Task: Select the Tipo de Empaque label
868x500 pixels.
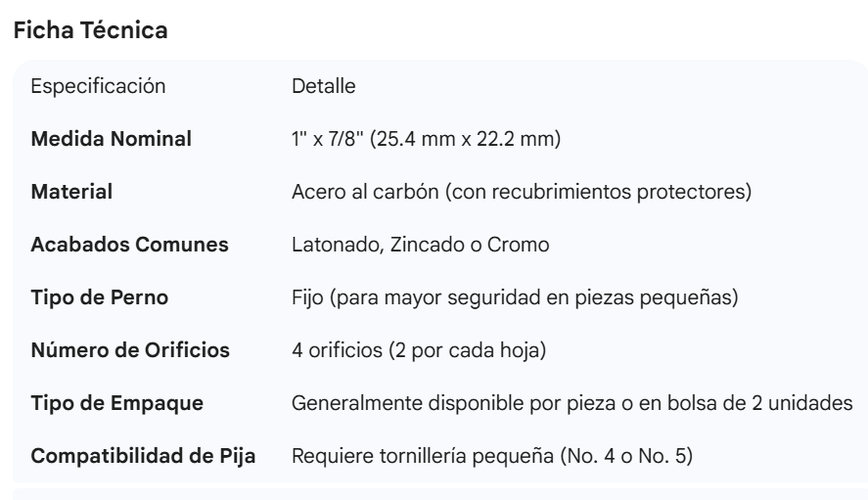Action: [x=113, y=403]
